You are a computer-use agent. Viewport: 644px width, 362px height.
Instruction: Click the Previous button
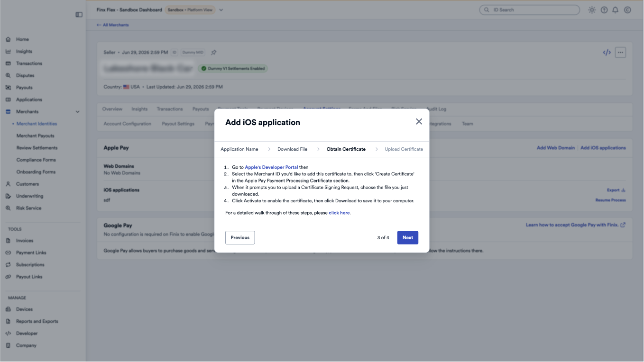pyautogui.click(x=240, y=238)
